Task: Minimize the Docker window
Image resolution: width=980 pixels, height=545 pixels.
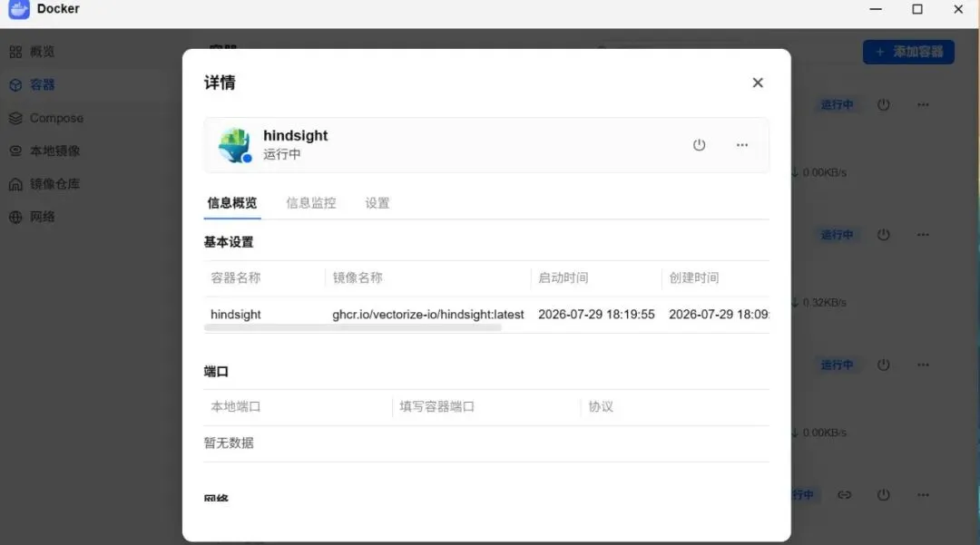Action: pyautogui.click(x=876, y=9)
